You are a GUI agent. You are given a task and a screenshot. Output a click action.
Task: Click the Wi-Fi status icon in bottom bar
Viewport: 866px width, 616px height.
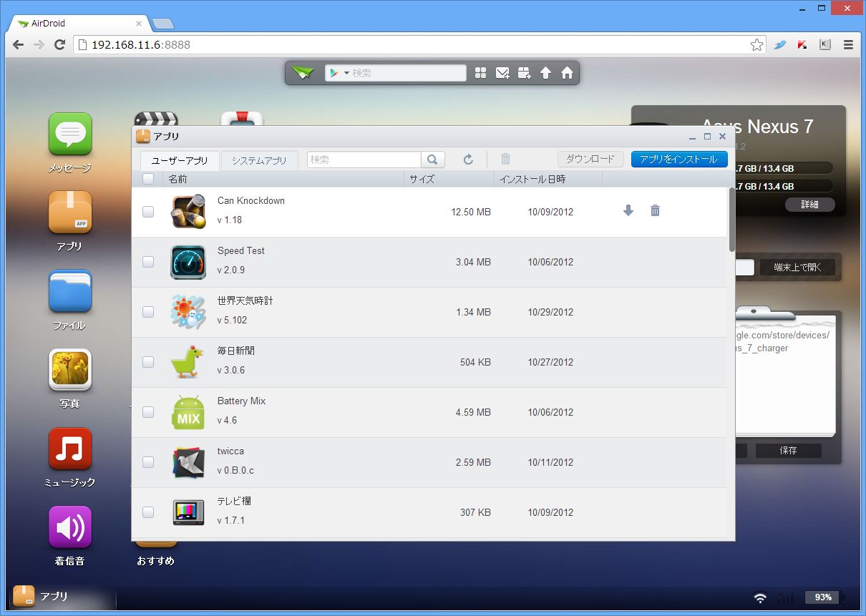pyautogui.click(x=760, y=597)
